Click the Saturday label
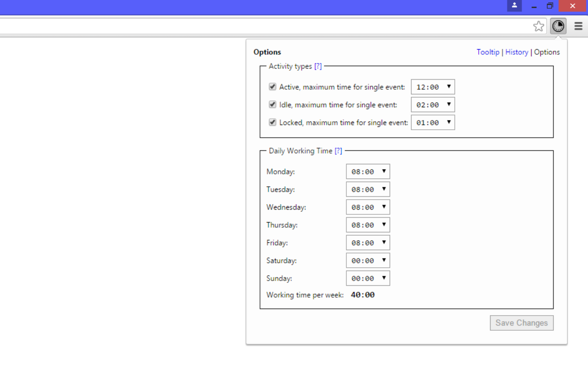 (282, 261)
